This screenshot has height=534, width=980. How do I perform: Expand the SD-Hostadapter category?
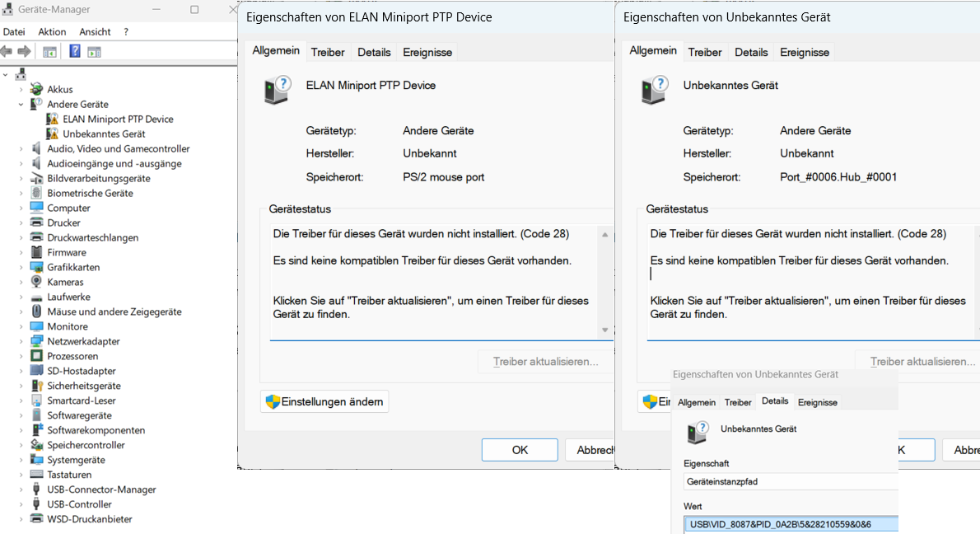21,371
